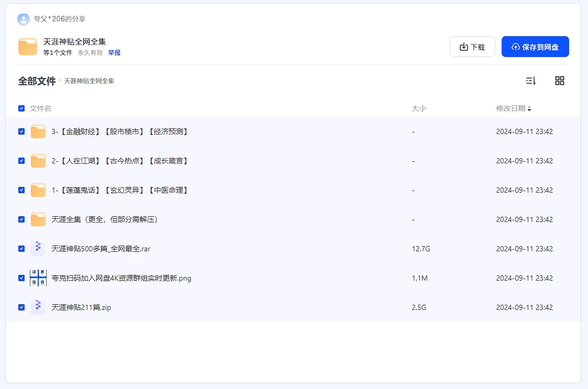The width and height of the screenshot is (588, 389).
Task: Toggle the select-all checkbox beside 文件名
Action: coord(21,108)
